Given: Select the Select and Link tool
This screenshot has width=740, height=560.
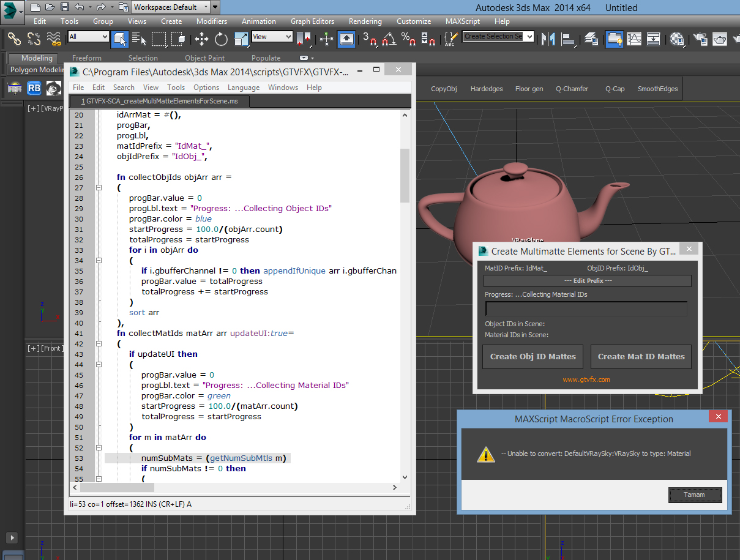Looking at the screenshot, I should [14, 39].
